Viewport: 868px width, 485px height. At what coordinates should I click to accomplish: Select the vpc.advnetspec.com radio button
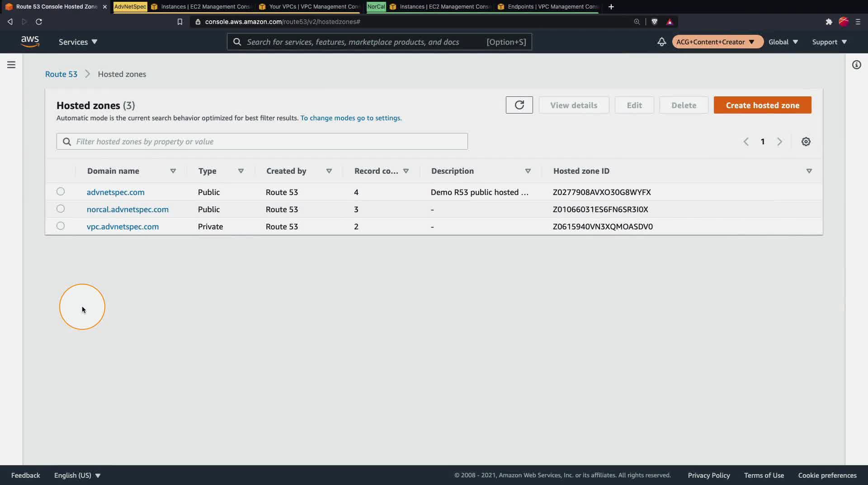point(61,226)
